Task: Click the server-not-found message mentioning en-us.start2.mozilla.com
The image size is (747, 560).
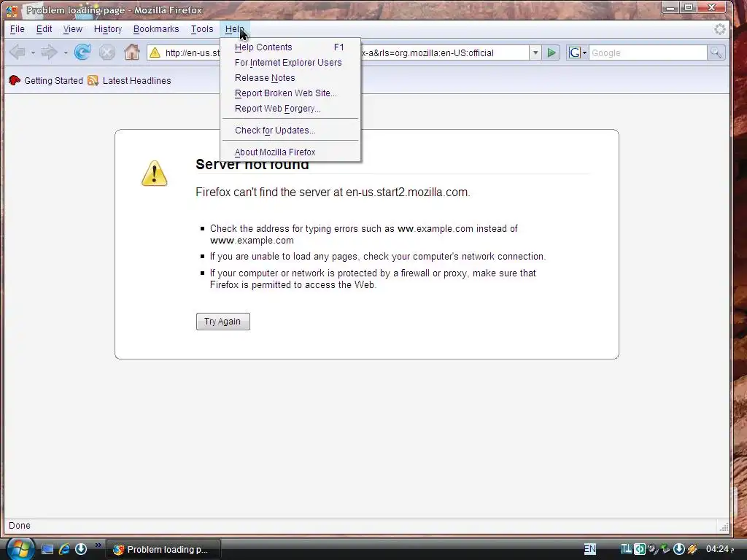Action: [333, 192]
